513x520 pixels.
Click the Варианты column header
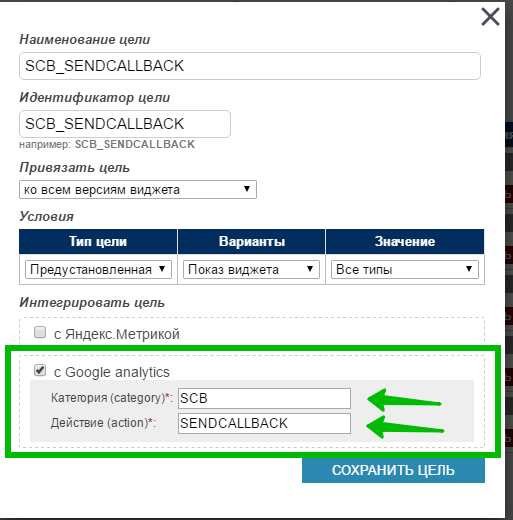tap(252, 241)
